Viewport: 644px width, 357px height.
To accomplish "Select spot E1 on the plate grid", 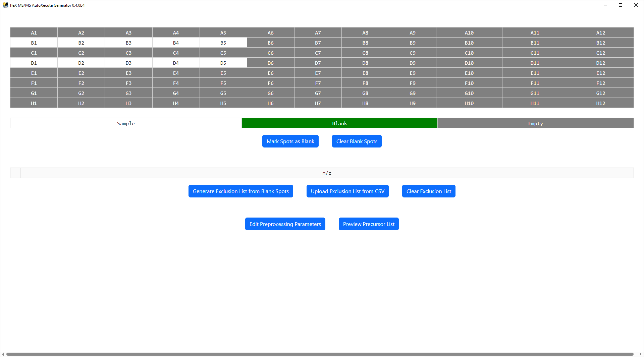I will pyautogui.click(x=34, y=73).
